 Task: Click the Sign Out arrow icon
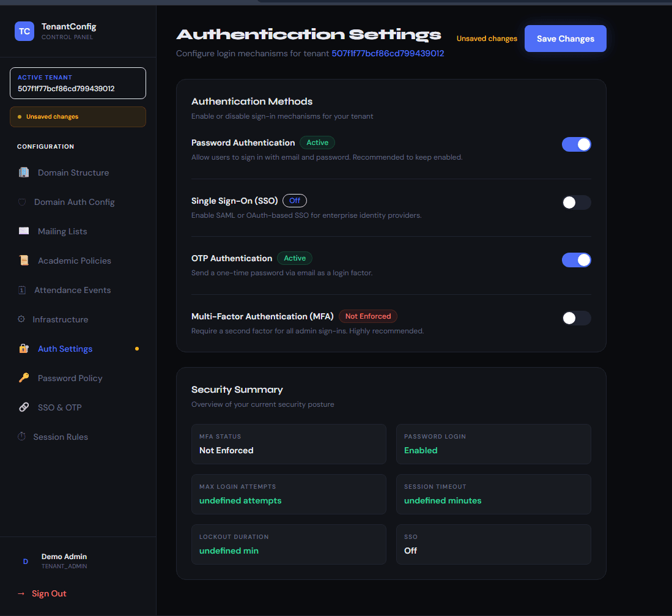tap(21, 594)
